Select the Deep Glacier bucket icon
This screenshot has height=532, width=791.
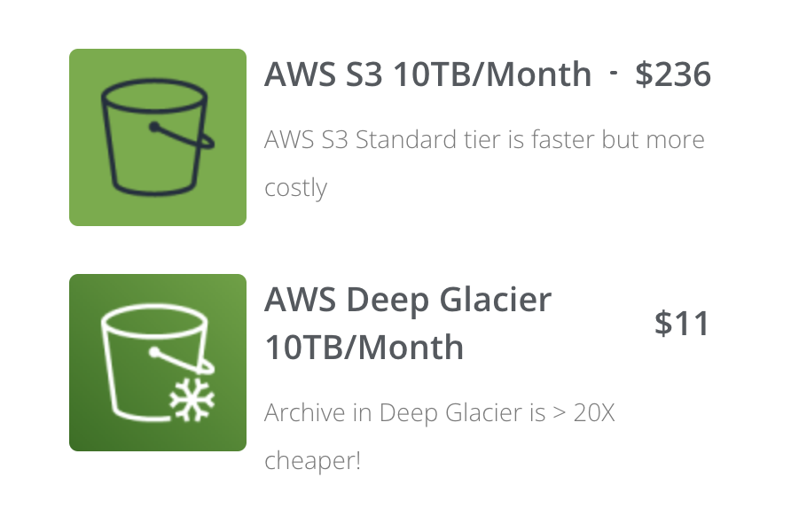158,363
